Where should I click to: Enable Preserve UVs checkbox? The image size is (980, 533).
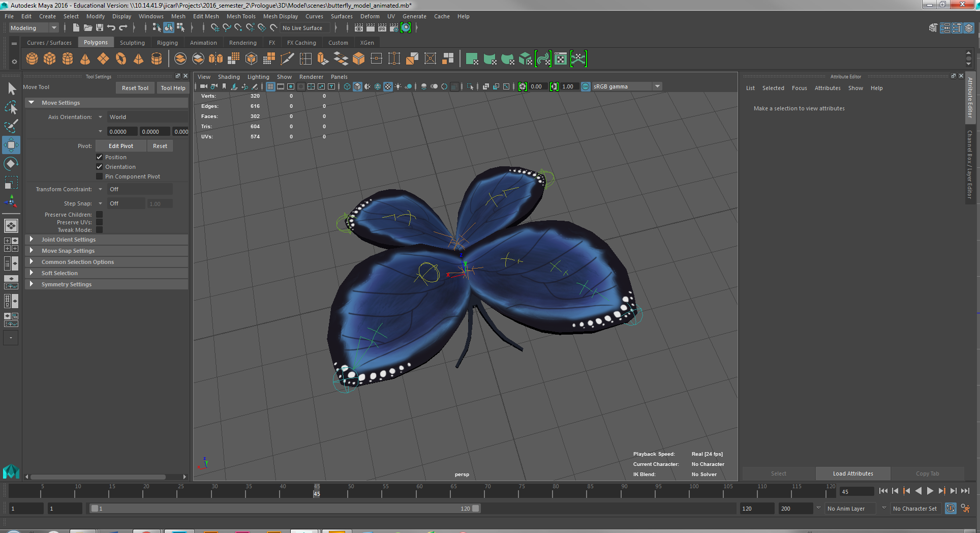coord(100,222)
